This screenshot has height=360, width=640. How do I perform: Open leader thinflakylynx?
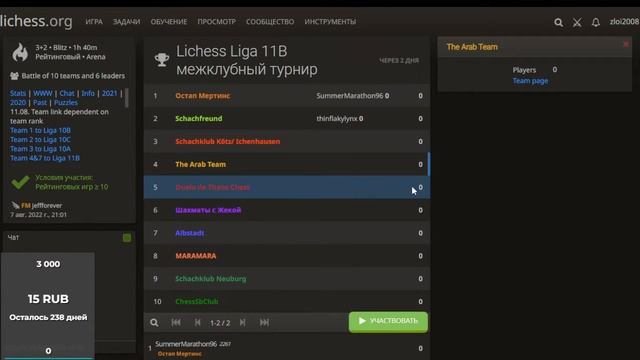(x=337, y=118)
